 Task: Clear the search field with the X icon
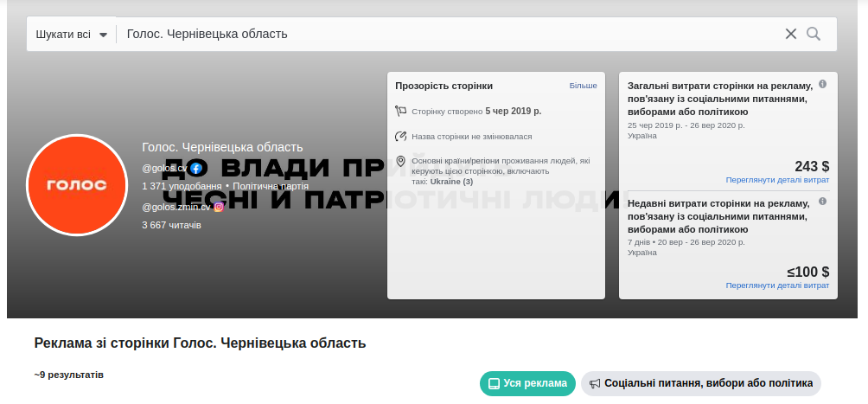click(790, 34)
